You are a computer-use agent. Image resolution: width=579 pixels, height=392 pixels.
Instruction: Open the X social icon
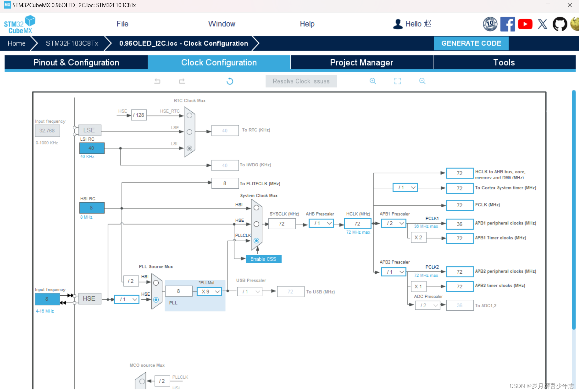[x=542, y=24]
